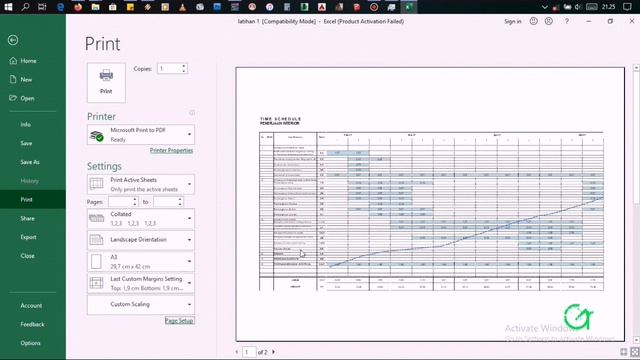This screenshot has height=360, width=640.
Task: Open the Last Custom Margins Setting dropdown
Action: (x=141, y=283)
